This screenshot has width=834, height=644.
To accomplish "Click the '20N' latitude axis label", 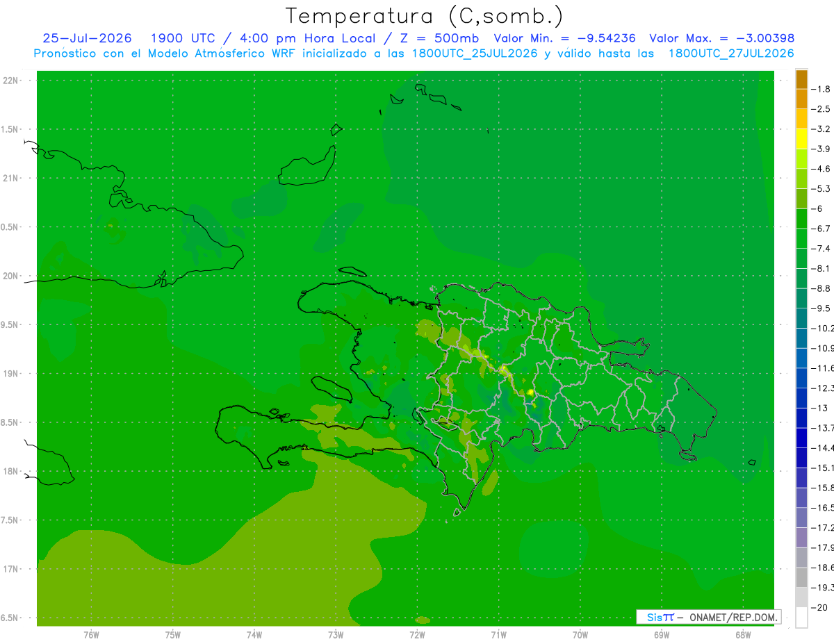I will pyautogui.click(x=11, y=276).
